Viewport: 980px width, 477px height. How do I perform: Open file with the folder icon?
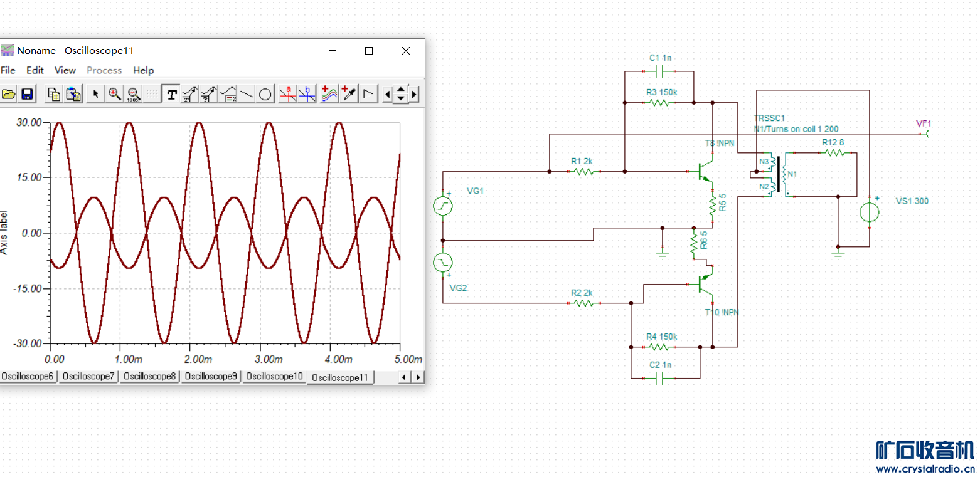(x=8, y=94)
